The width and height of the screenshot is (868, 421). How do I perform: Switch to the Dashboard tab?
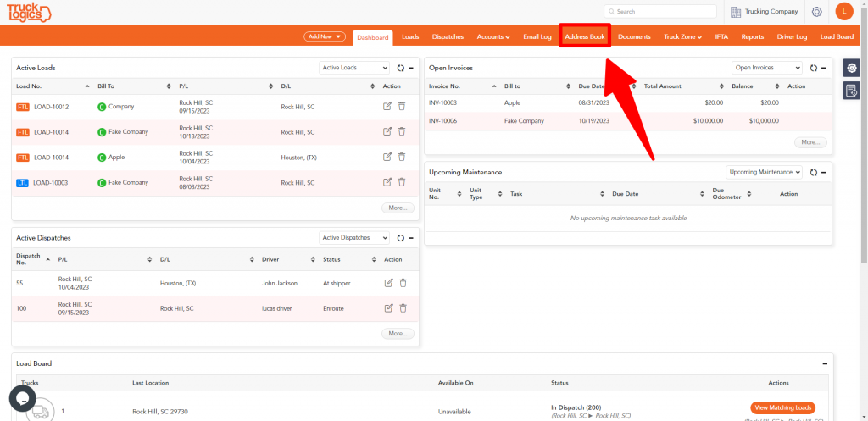pyautogui.click(x=373, y=37)
